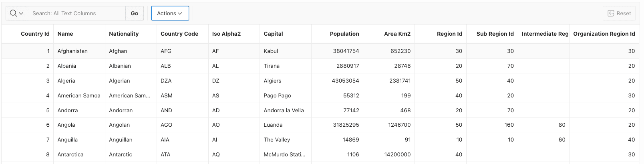Sort by the Population column header

coord(344,34)
